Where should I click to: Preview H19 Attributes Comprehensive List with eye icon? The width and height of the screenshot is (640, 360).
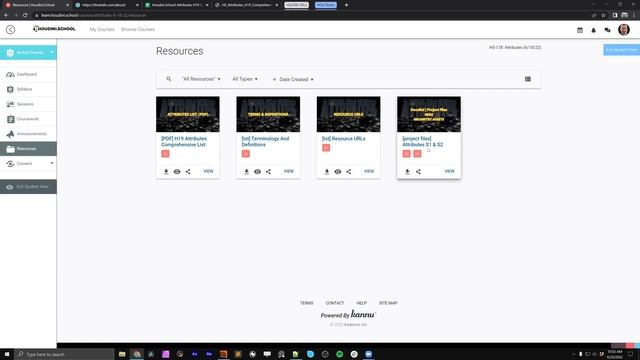click(177, 171)
